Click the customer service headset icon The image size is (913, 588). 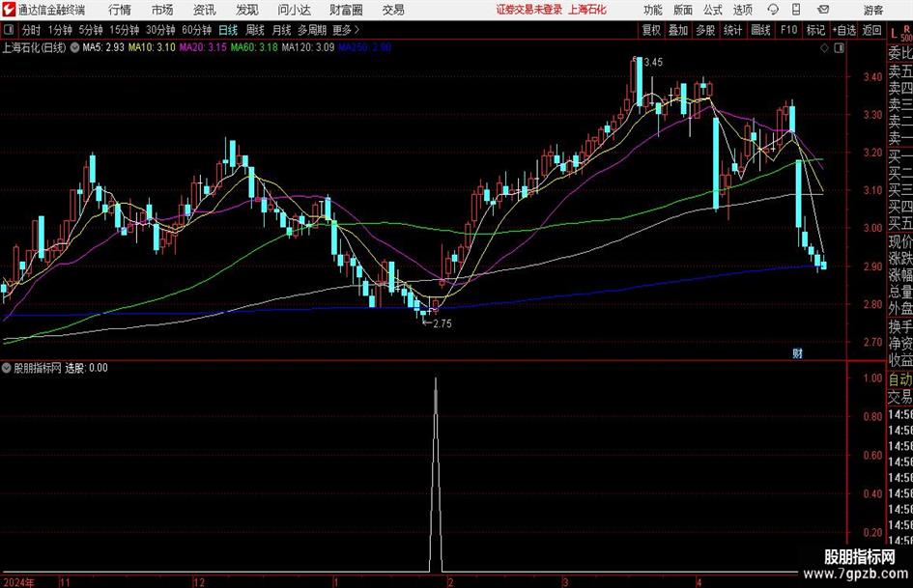pos(773,10)
